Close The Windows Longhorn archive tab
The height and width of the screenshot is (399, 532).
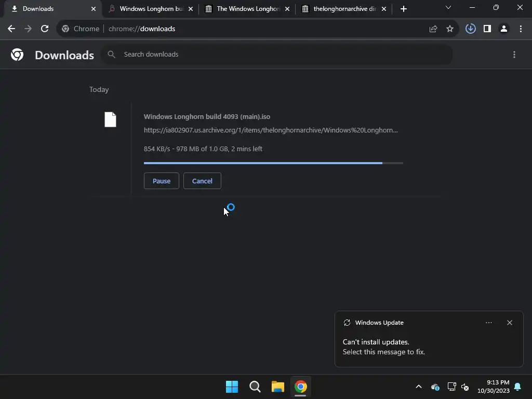(x=287, y=9)
